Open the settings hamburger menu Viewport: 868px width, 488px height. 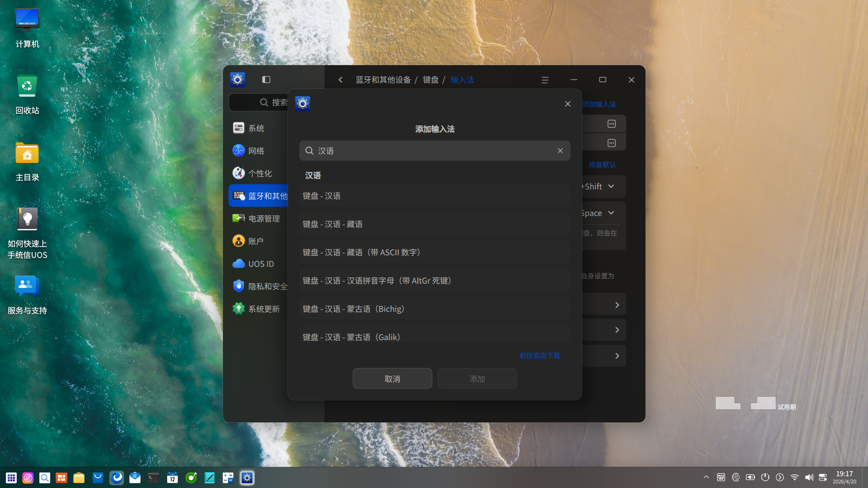[x=544, y=80]
